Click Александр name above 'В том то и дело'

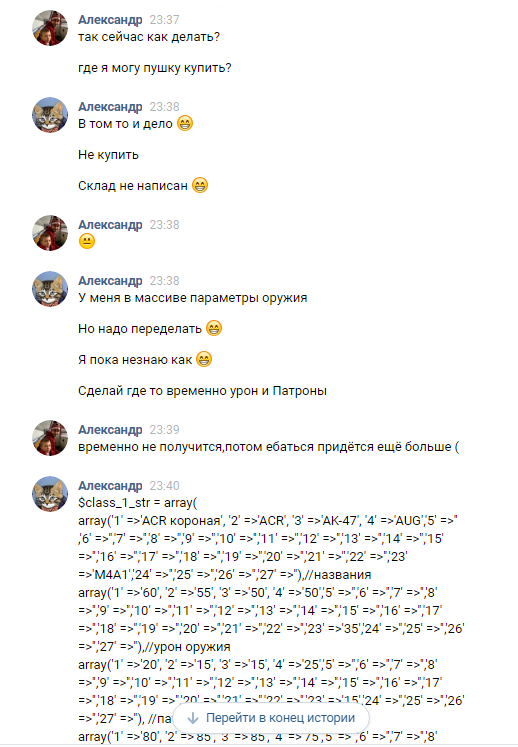tap(110, 107)
